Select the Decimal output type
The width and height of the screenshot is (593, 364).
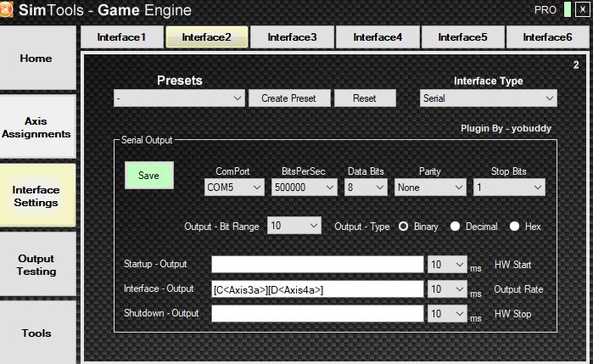[456, 227]
